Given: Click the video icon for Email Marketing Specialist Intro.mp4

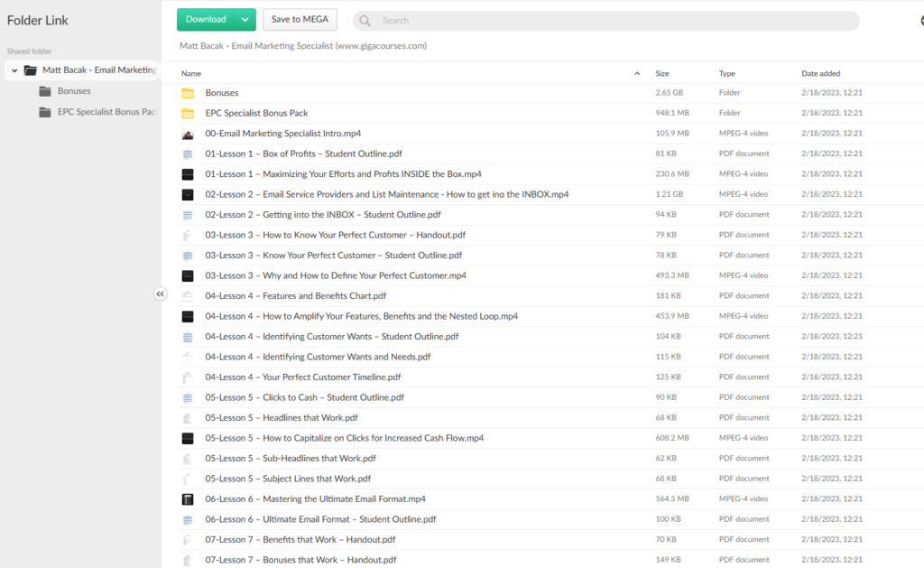Looking at the screenshot, I should pos(188,133).
